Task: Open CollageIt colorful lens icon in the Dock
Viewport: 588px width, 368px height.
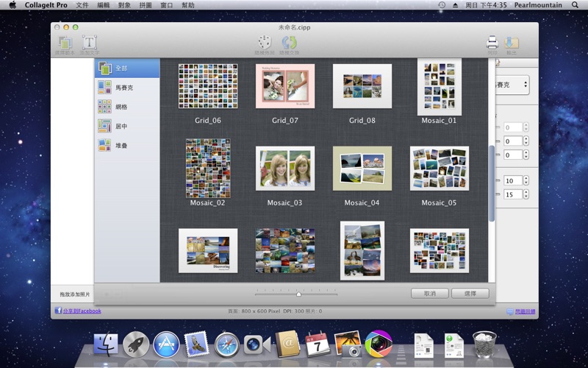Action: tap(379, 344)
